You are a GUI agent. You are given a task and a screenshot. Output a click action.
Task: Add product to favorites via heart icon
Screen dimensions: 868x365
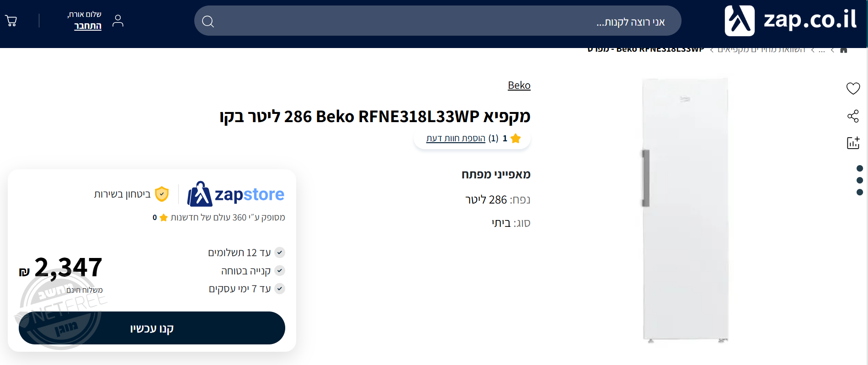point(853,88)
